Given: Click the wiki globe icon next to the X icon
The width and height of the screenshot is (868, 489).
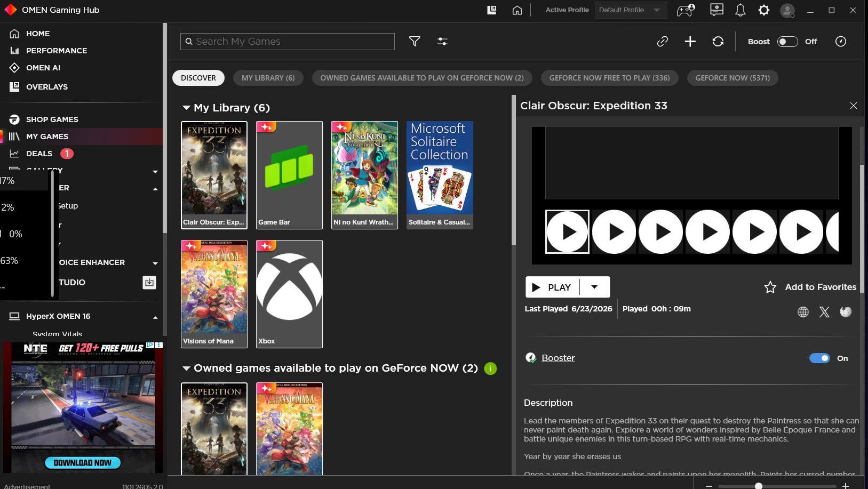Looking at the screenshot, I should [846, 312].
